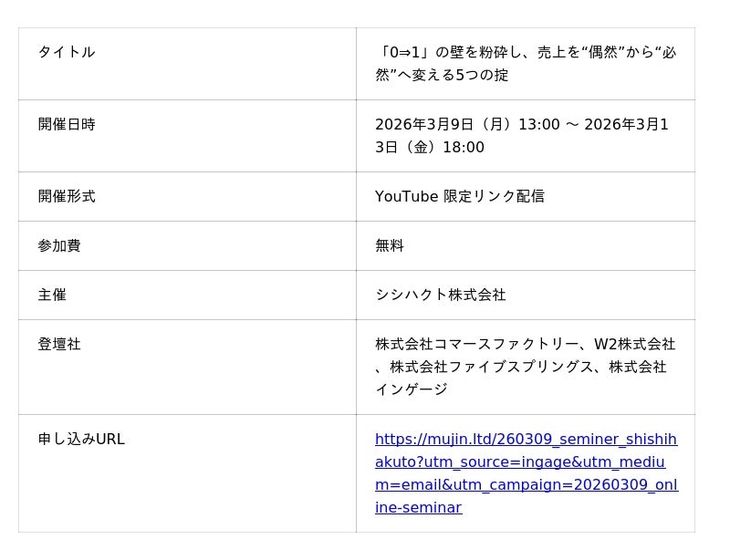730x560 pixels.
Task: Select the 無料 fee value
Action: coord(390,245)
